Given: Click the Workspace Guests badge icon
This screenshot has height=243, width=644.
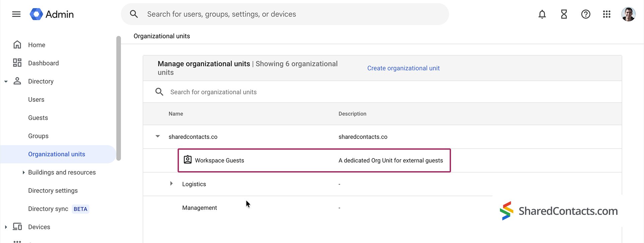Looking at the screenshot, I should point(188,160).
